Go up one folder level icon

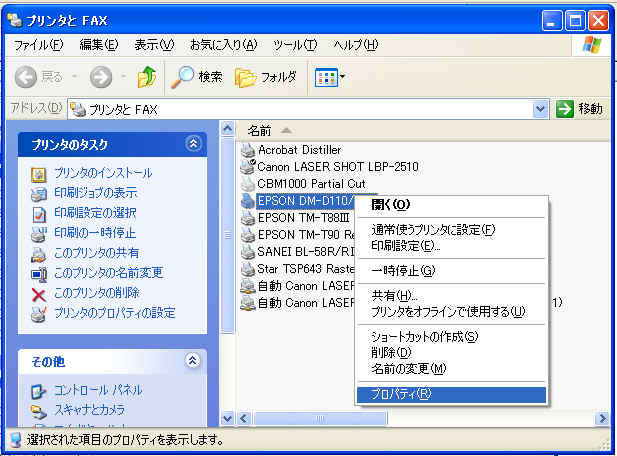pyautogui.click(x=147, y=77)
